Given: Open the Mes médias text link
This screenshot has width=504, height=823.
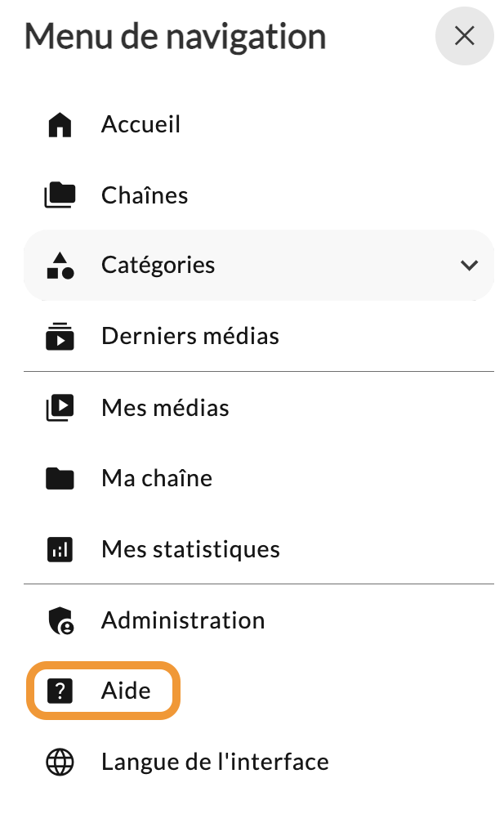Looking at the screenshot, I should point(165,408).
